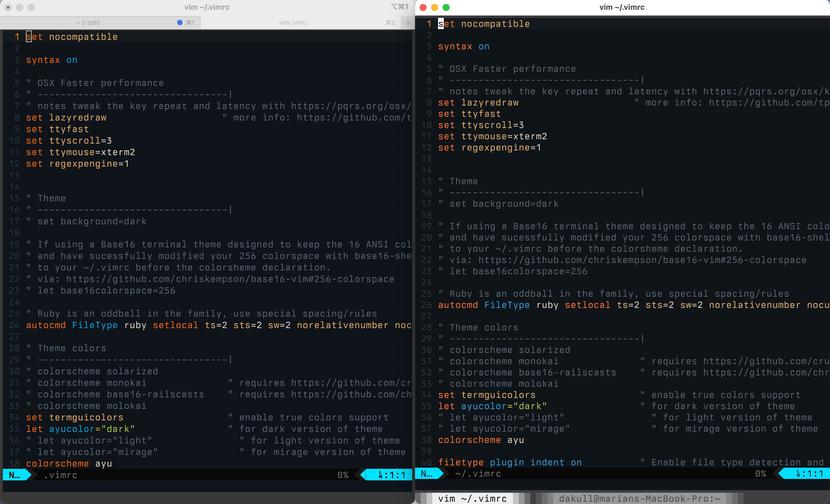Select the dakull@marians-MacBook-Pro tmux tab

click(x=639, y=499)
